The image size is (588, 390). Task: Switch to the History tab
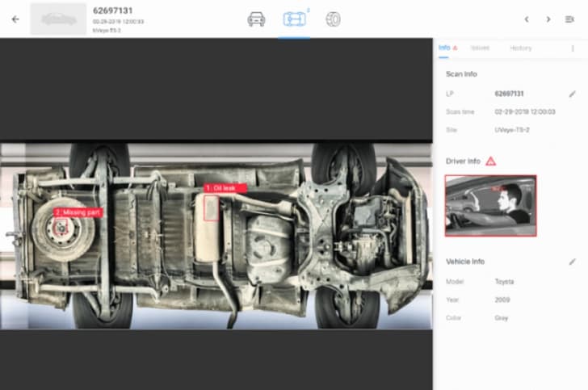pyautogui.click(x=521, y=48)
